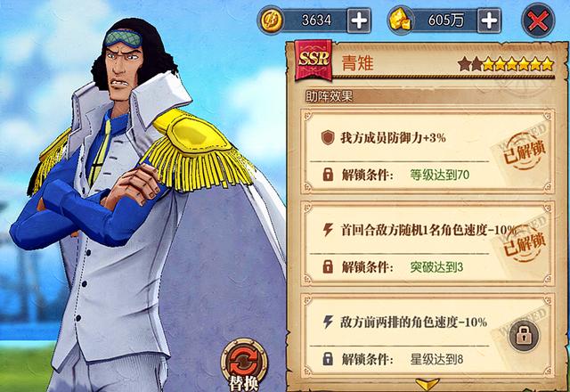Select the 我方成员防御力+3% effect card
The width and height of the screenshot is (570, 392).
click(x=427, y=151)
